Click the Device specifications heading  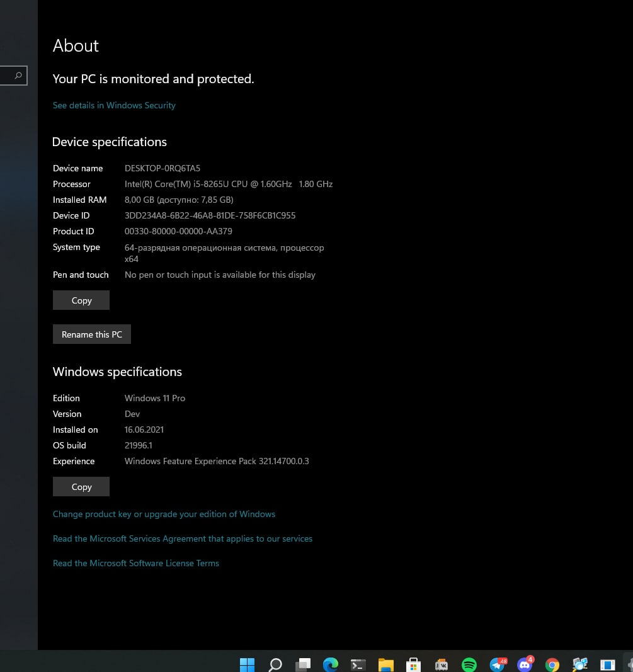coord(110,142)
